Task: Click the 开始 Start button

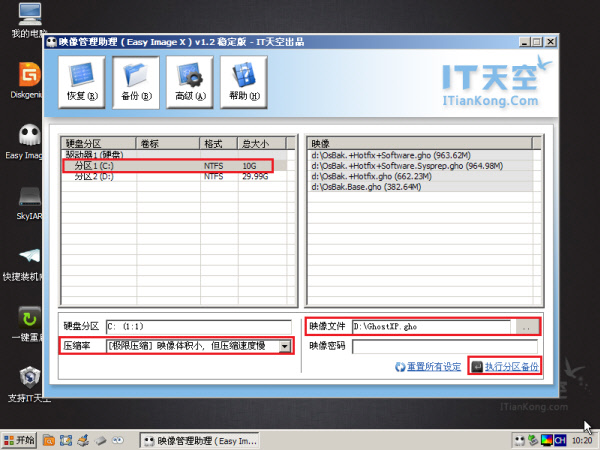Action: (x=18, y=440)
